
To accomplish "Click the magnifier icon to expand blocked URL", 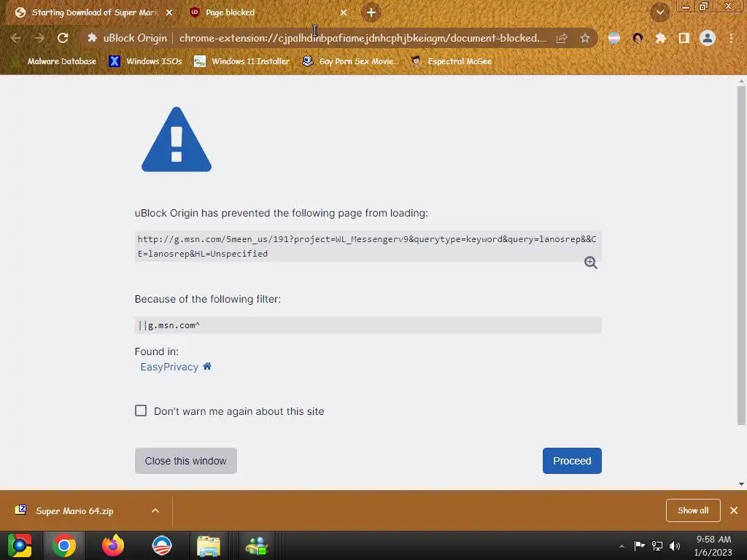I will [x=591, y=262].
